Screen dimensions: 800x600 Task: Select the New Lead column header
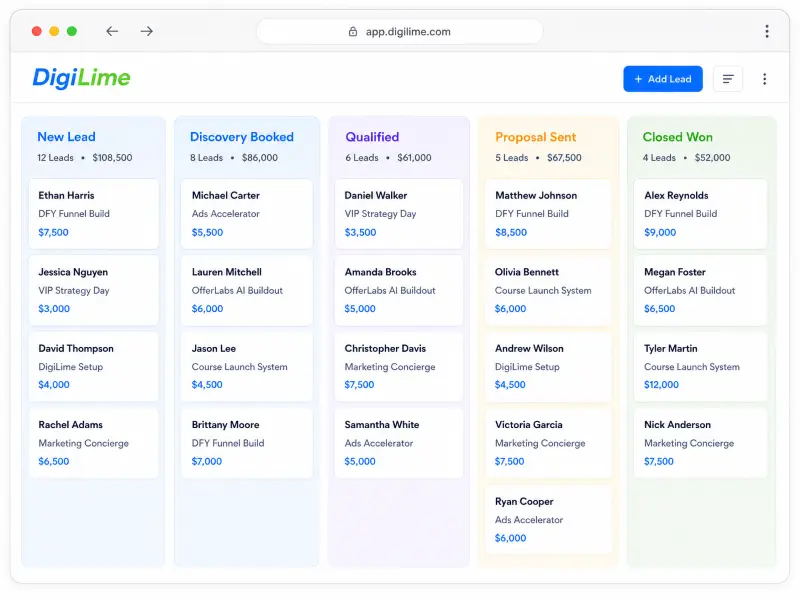point(66,137)
